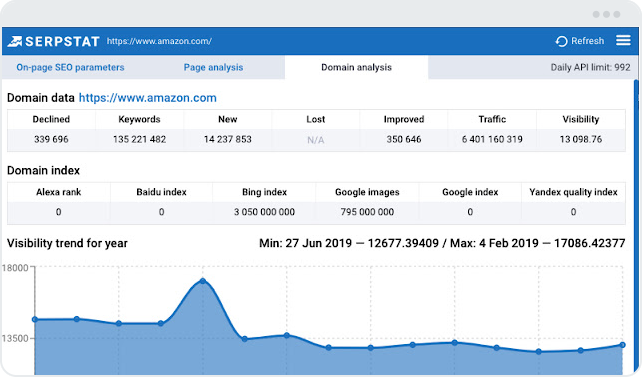642x377 pixels.
Task: Click the Bing index value 3 050 000 000
Action: (264, 212)
